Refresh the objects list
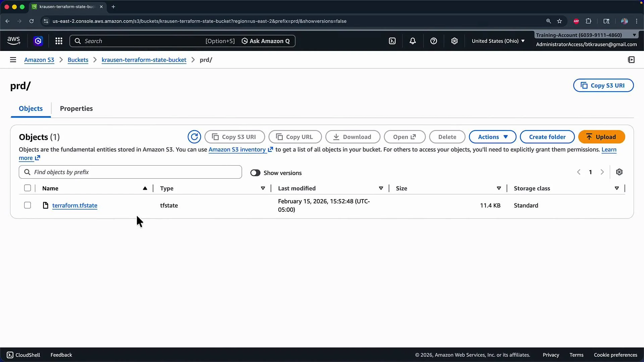 coord(194,137)
